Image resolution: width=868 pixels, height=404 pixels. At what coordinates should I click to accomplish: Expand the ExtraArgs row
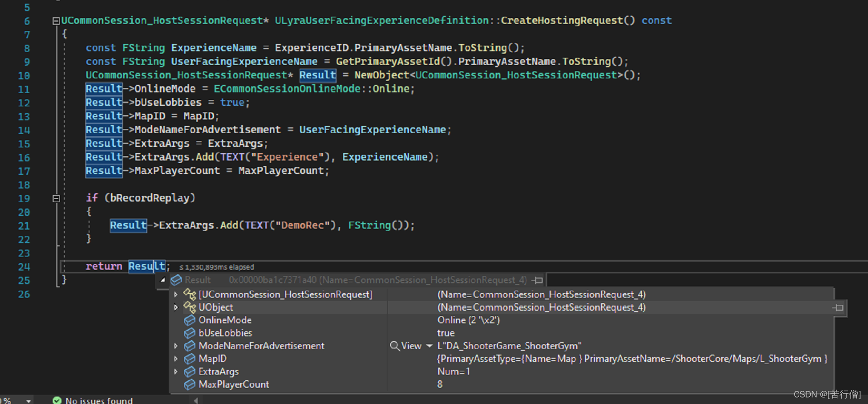(176, 372)
